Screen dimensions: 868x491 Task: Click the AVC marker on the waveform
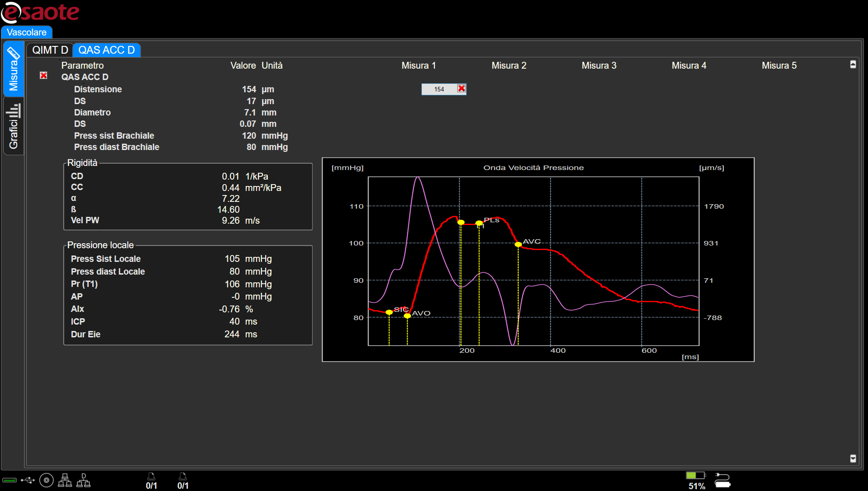518,245
